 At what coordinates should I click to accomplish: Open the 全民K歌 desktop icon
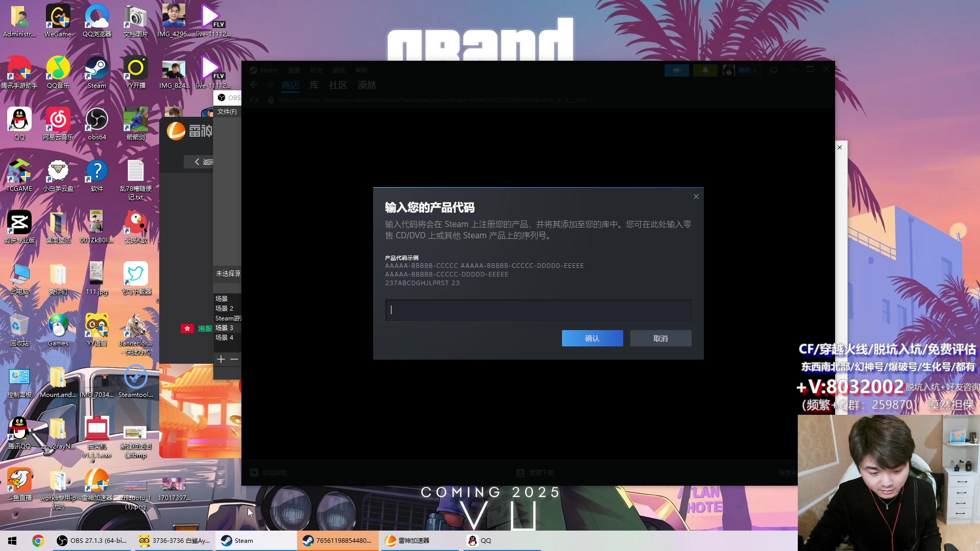click(x=136, y=227)
